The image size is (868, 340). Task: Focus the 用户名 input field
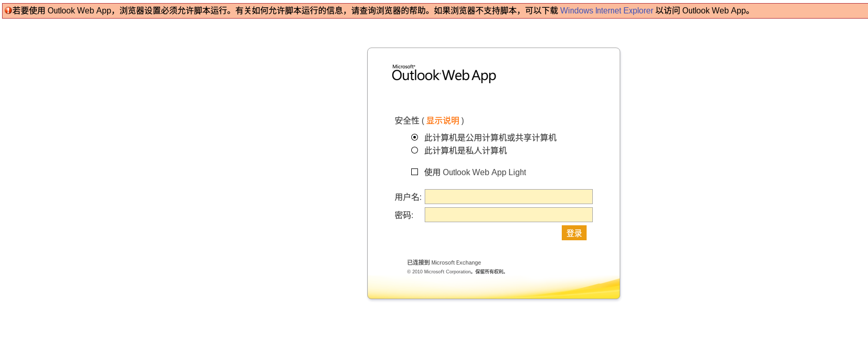[508, 197]
